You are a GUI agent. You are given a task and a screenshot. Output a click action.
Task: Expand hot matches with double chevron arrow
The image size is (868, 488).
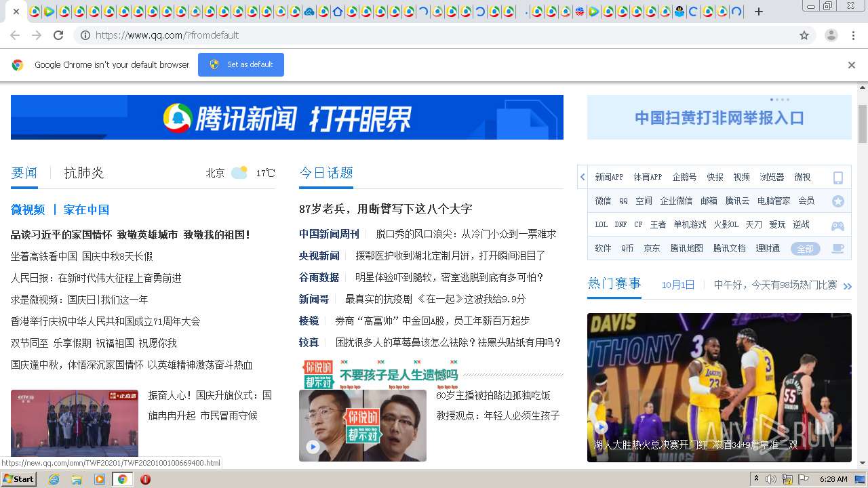click(x=848, y=287)
